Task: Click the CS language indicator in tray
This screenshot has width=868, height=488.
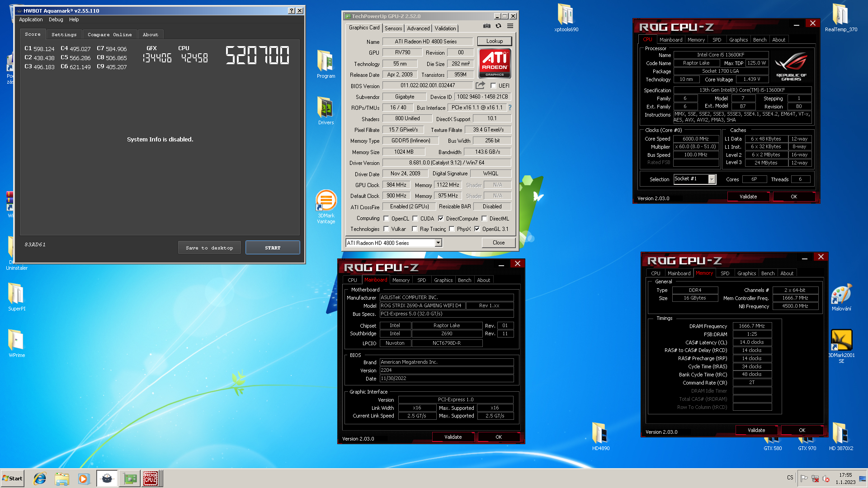Action: coord(790,478)
